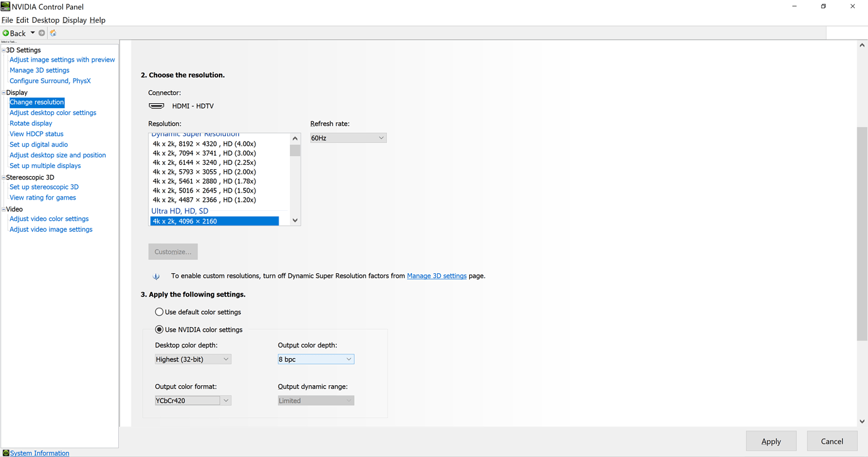Open the Display menu
This screenshot has width=868, height=457.
(x=74, y=20)
